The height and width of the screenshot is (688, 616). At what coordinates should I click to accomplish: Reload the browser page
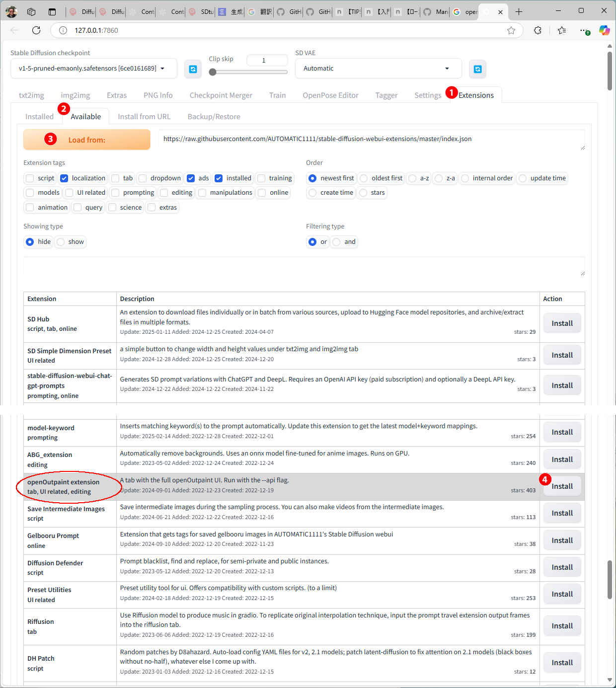click(x=36, y=30)
